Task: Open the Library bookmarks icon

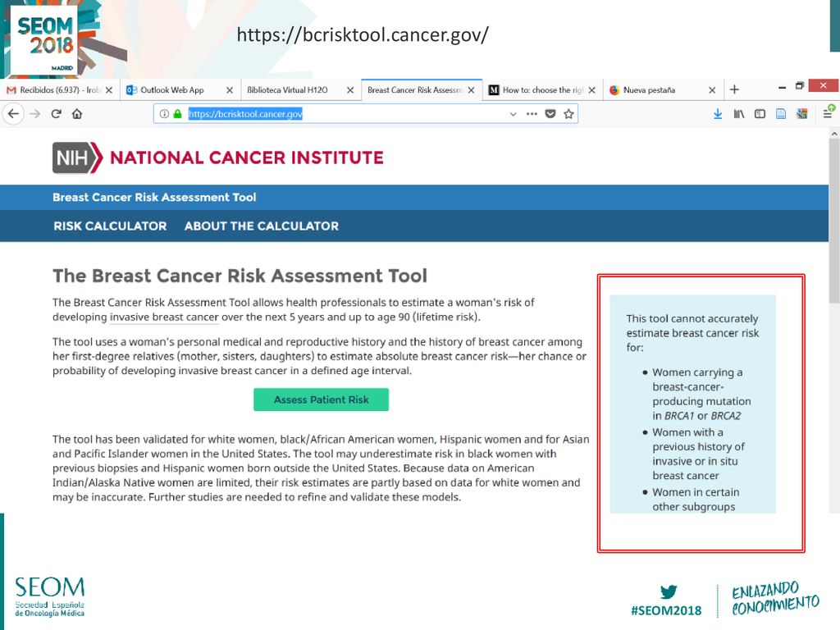Action: click(739, 113)
